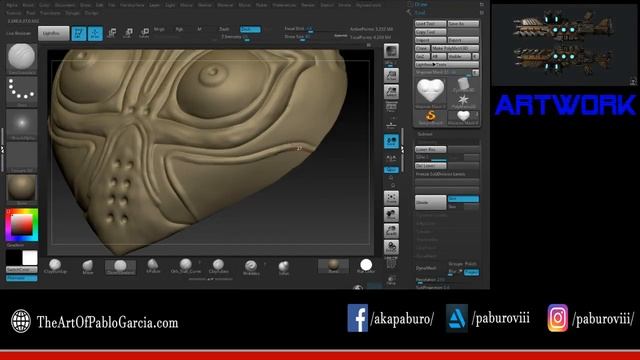Click the Frame icon on right shelf
This screenshot has width=640, height=360.
pyautogui.click(x=391, y=199)
